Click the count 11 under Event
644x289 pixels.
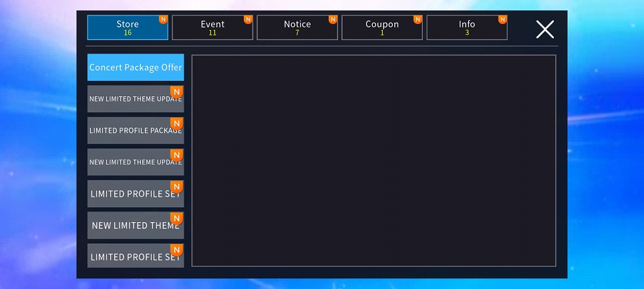212,33
